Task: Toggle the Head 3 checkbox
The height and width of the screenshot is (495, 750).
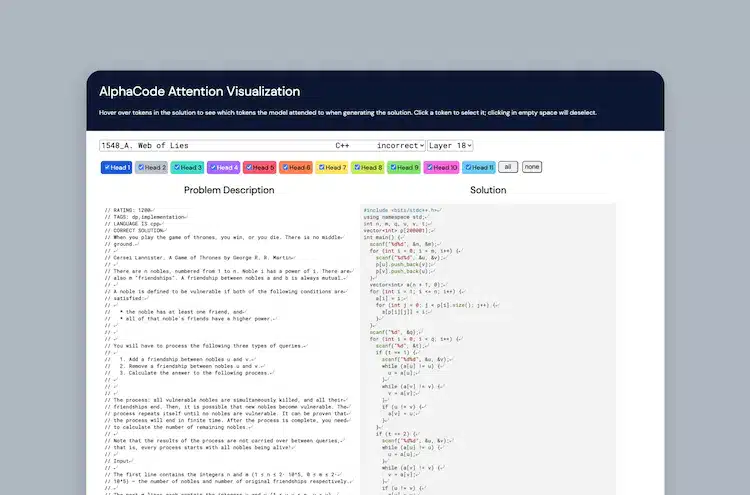Action: pyautogui.click(x=177, y=167)
